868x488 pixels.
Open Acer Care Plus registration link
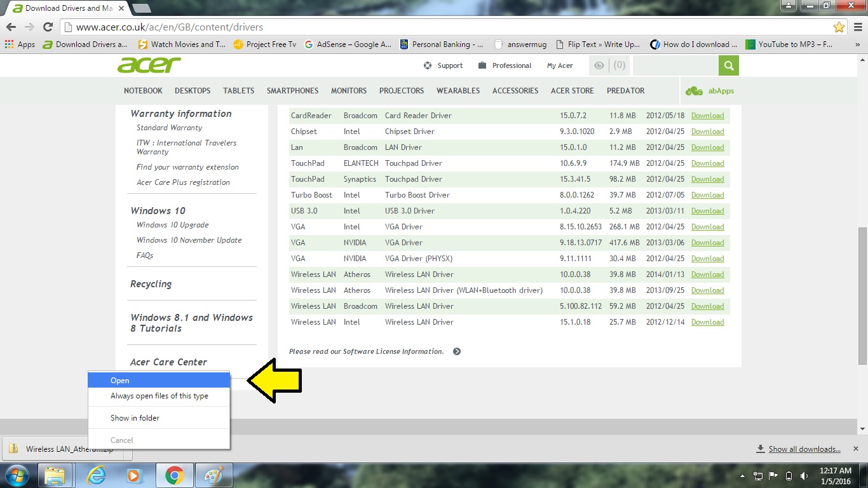point(183,182)
